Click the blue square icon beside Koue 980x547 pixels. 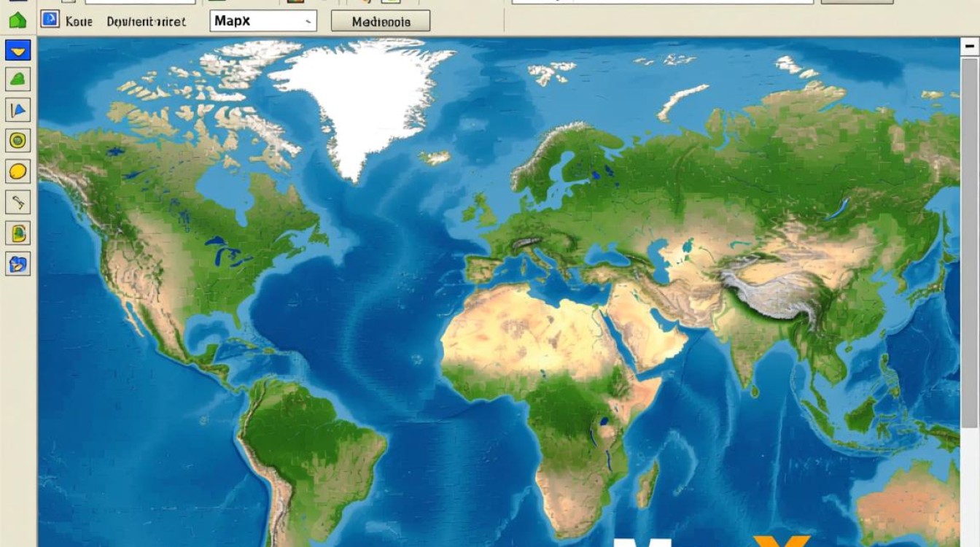50,20
